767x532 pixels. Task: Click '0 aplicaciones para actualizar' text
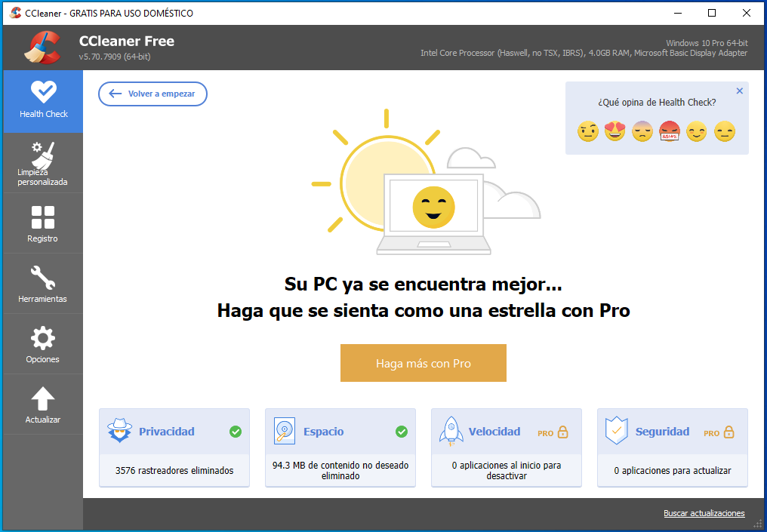click(x=673, y=471)
